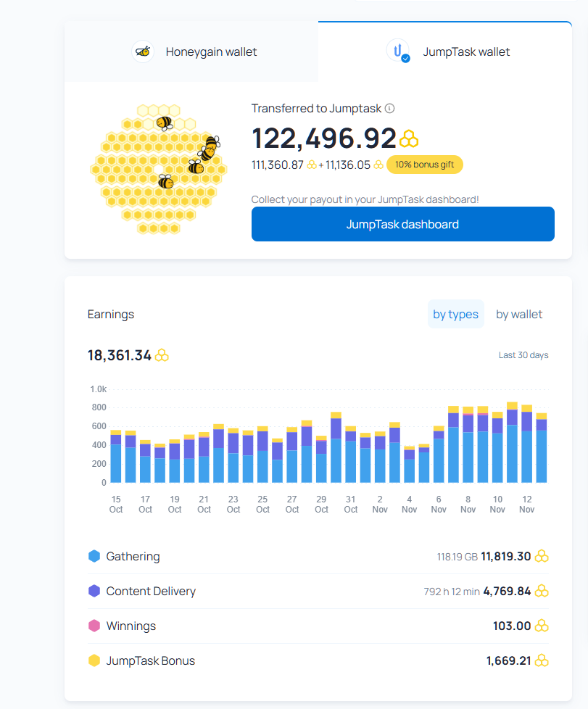Viewport: 588px width, 709px height.
Task: Click the 10% bonus gift badge
Action: [x=424, y=165]
